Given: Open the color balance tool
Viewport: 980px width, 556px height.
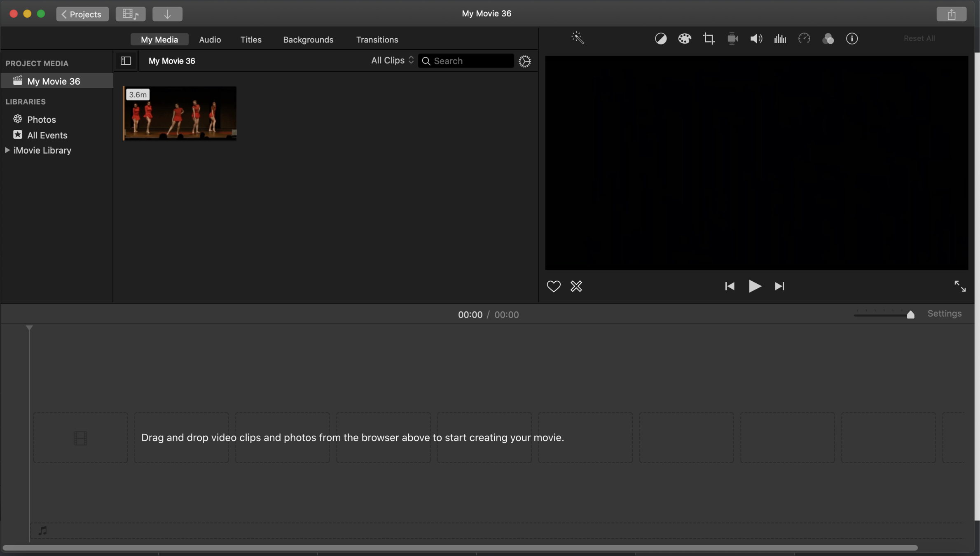Looking at the screenshot, I should point(660,39).
